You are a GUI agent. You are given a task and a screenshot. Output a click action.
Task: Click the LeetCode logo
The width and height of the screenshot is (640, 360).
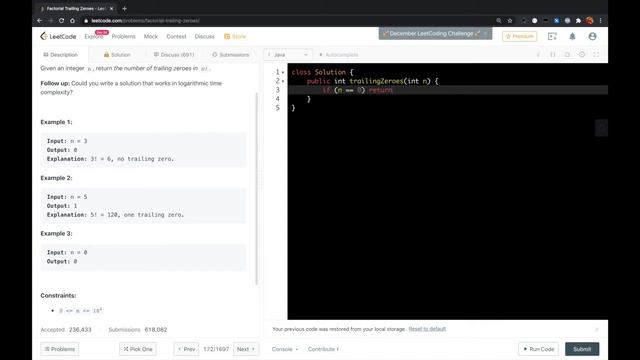pyautogui.click(x=58, y=36)
